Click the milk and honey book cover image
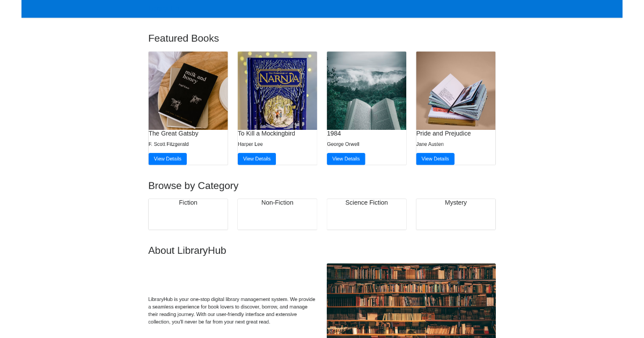644x338 pixels. [x=188, y=91]
